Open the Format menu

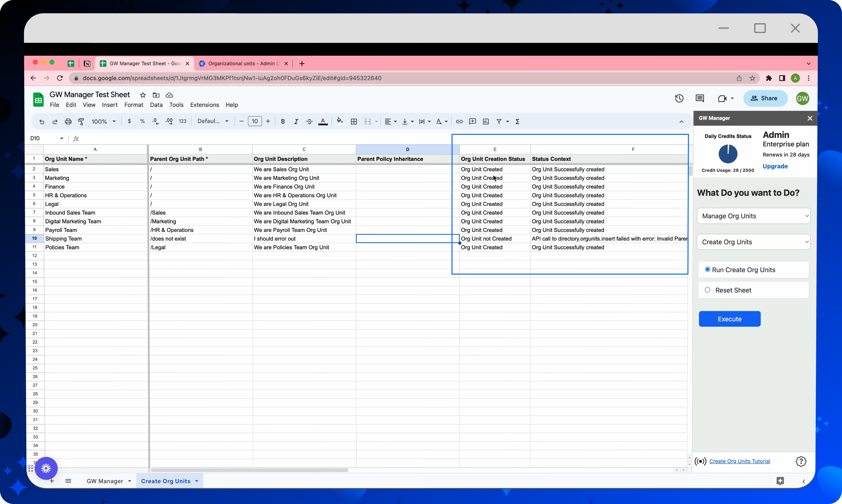click(134, 105)
